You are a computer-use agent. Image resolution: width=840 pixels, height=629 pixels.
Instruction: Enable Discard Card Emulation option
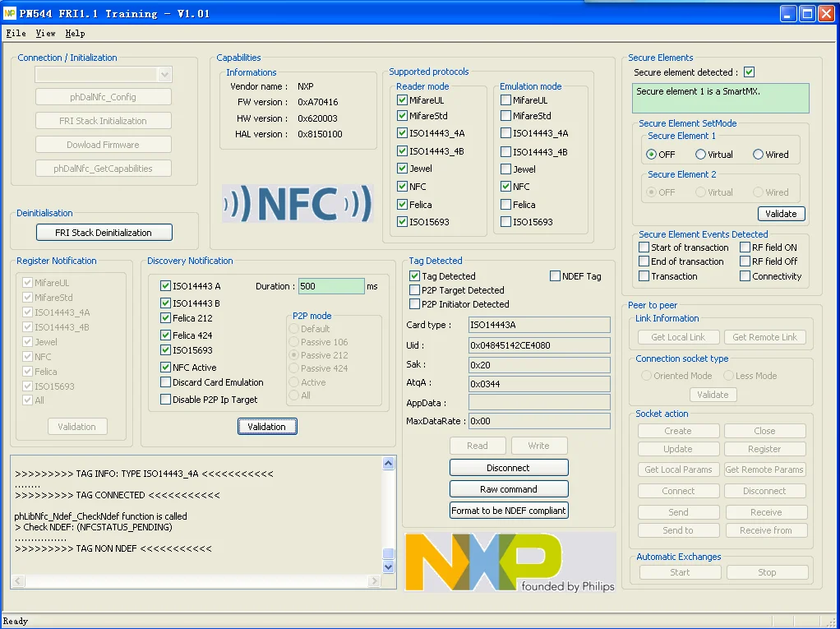click(165, 382)
